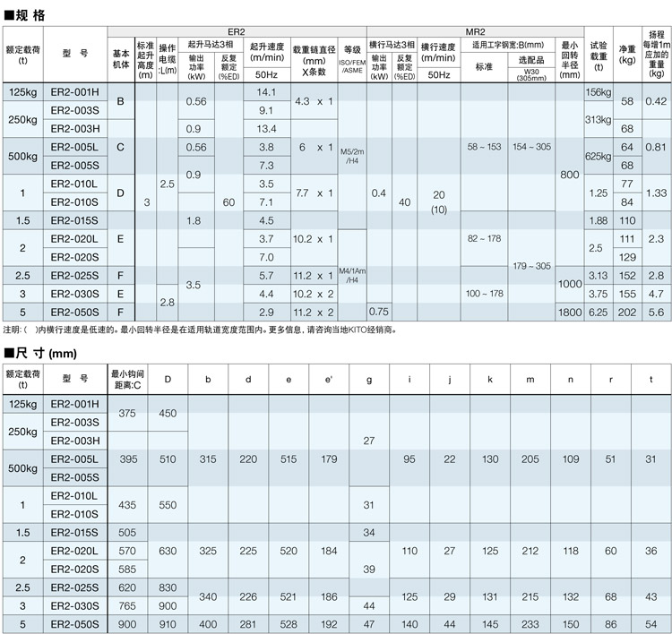Select the k dimension value 145
This screenshot has width=672, height=634.
[x=490, y=624]
